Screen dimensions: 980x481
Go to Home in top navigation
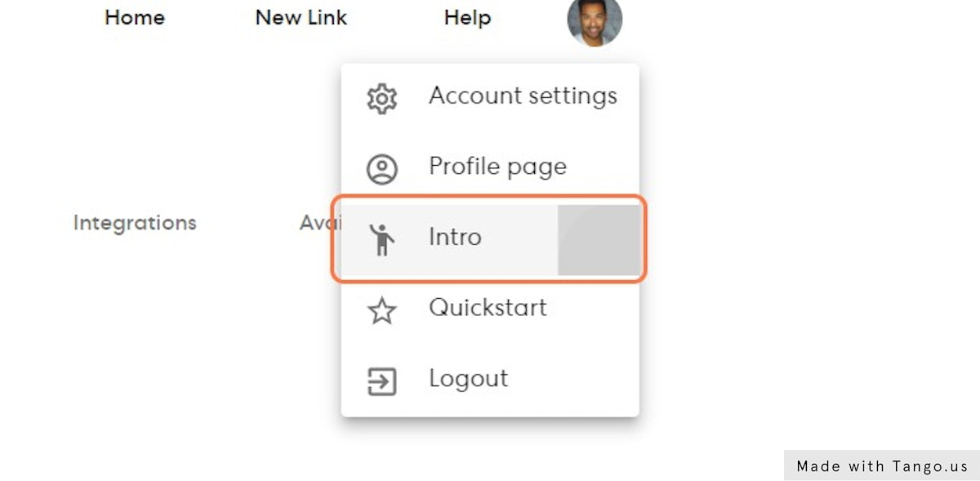135,18
